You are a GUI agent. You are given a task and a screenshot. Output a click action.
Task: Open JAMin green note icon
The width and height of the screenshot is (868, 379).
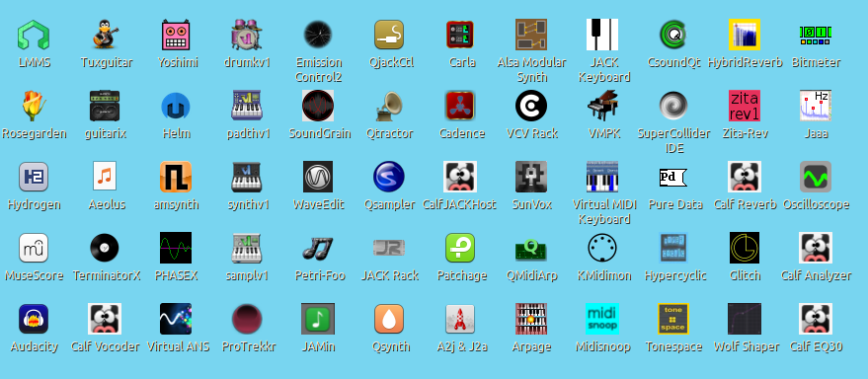click(x=318, y=319)
